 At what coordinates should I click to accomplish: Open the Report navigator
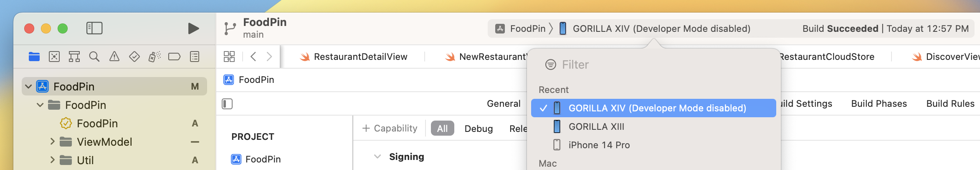pos(195,57)
